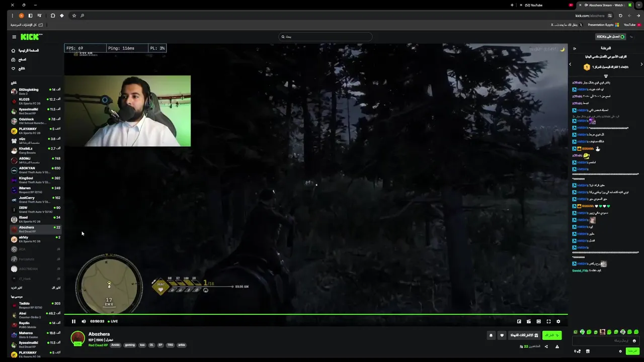
Task: Open ab1dy channel in sidebar
Action: [36, 239]
